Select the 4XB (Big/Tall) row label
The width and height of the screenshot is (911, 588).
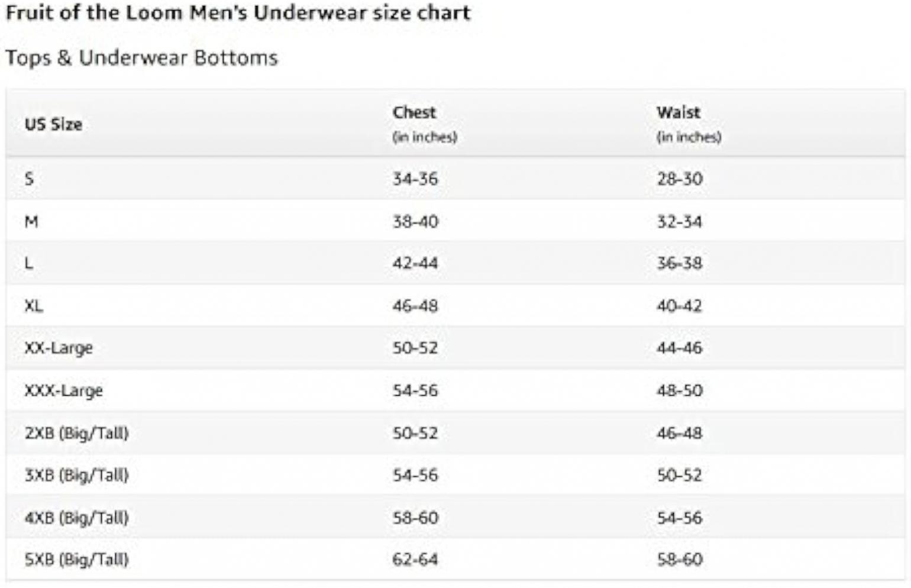[x=77, y=518]
